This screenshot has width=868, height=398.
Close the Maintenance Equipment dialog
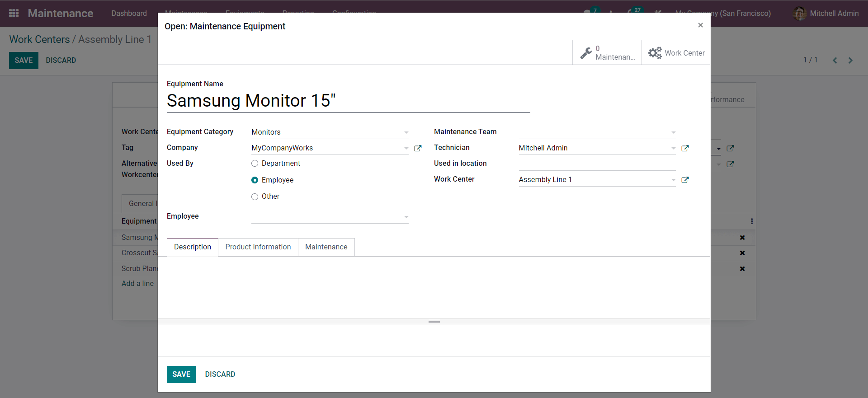point(700,25)
